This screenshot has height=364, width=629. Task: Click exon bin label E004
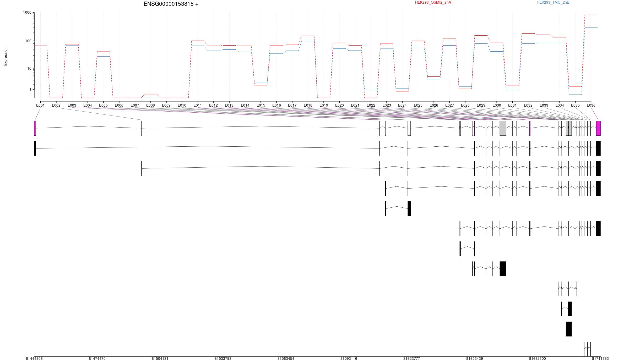[x=88, y=105]
